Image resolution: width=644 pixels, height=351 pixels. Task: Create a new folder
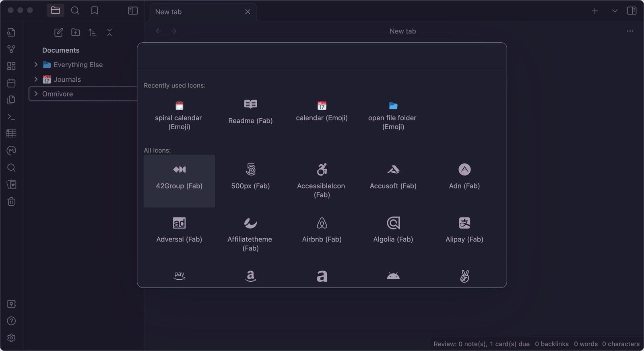click(76, 32)
